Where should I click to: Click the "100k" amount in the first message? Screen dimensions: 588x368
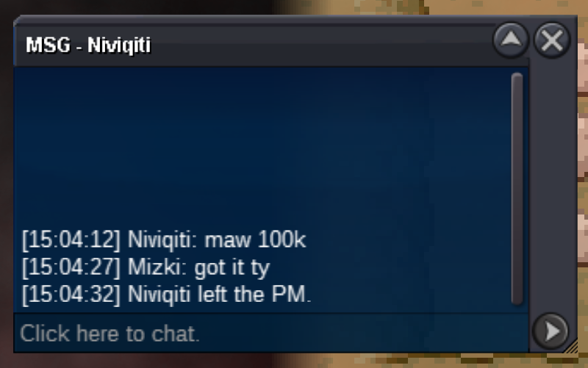[282, 239]
